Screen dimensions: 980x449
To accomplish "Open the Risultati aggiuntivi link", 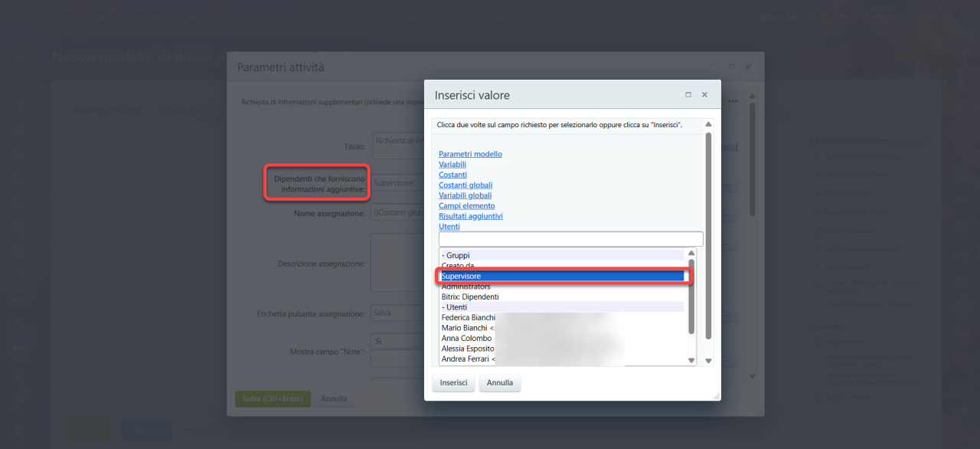I will [471, 216].
